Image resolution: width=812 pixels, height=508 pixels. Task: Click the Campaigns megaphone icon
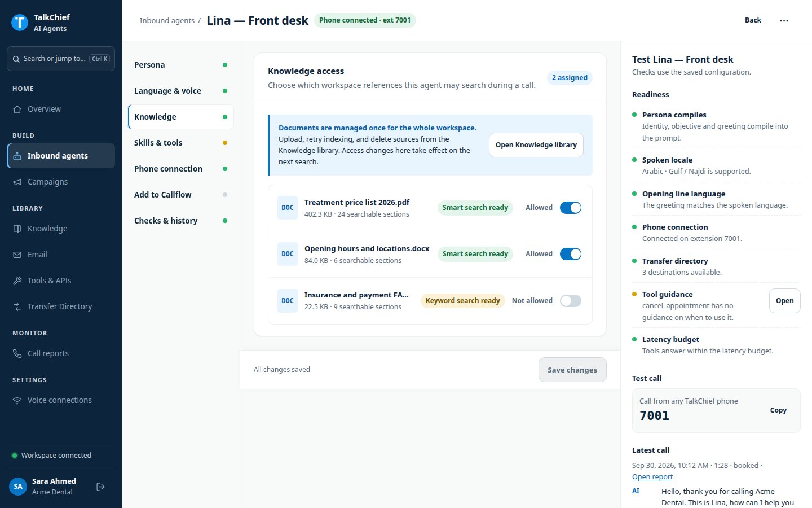17,182
